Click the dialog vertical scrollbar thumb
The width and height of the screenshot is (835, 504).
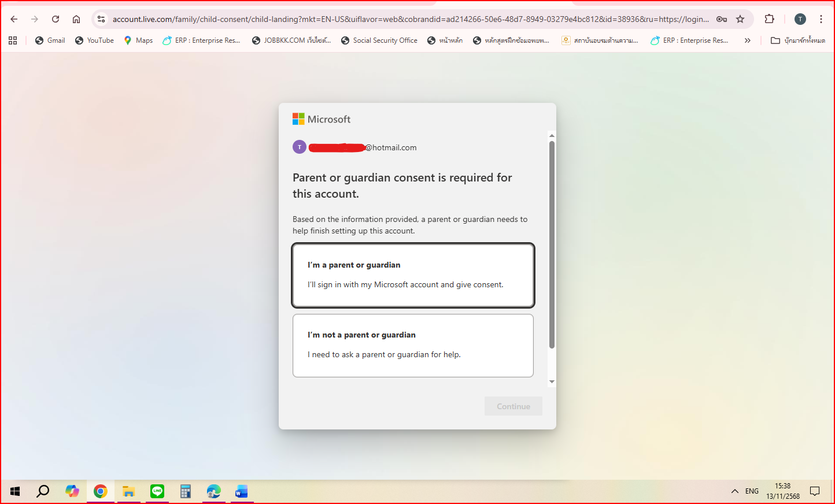552,244
